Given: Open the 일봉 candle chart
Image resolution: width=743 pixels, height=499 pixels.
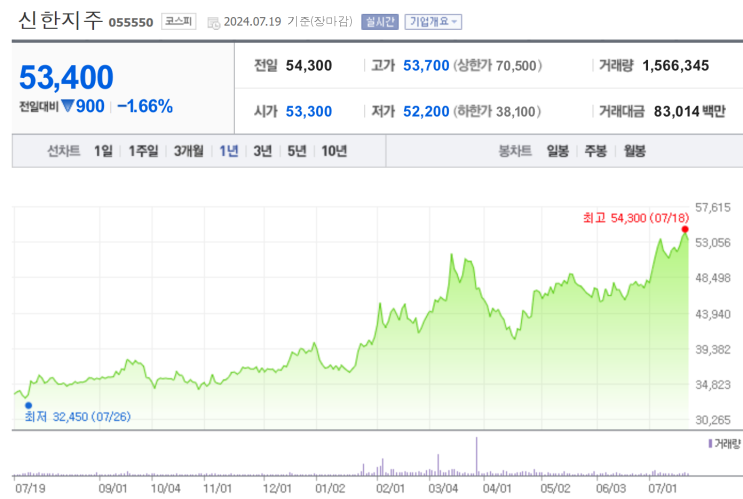Looking at the screenshot, I should [558, 151].
